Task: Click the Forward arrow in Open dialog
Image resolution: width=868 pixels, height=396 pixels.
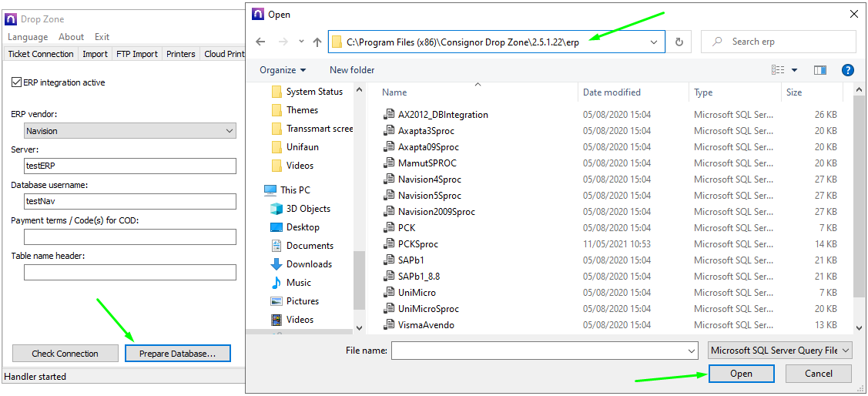Action: 283,42
